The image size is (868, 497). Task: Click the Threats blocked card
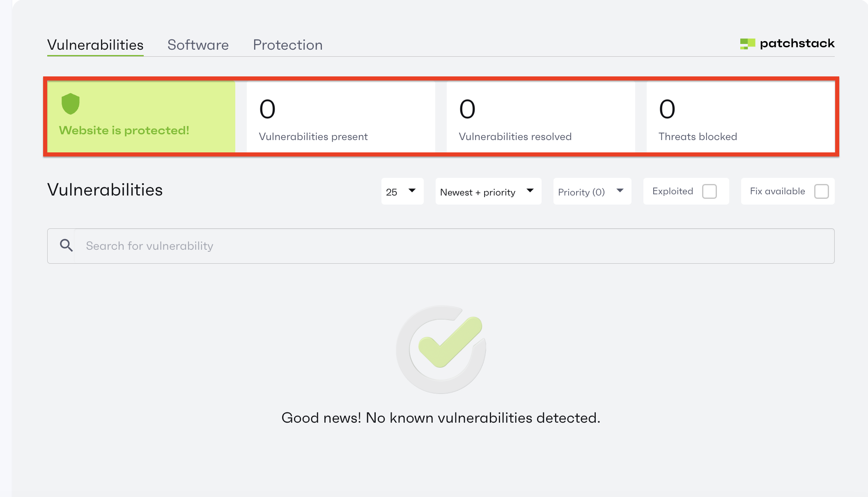pyautogui.click(x=740, y=117)
